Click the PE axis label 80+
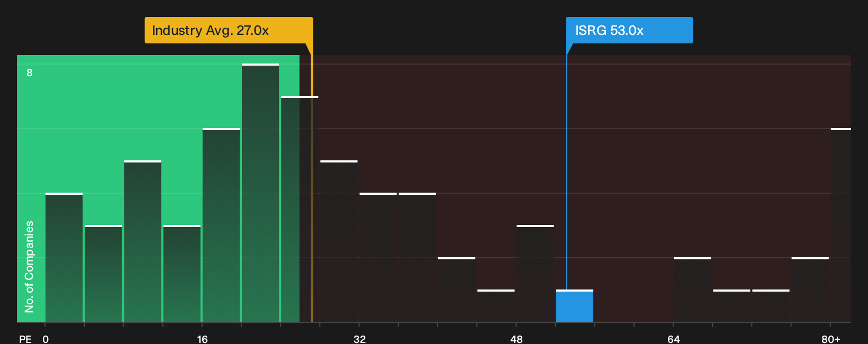Screen dimensions: 868x344 [x=830, y=339]
